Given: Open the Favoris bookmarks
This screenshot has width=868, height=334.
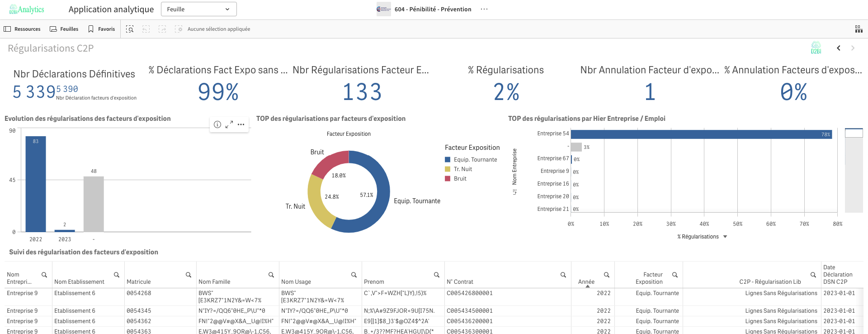Looking at the screenshot, I should [101, 29].
